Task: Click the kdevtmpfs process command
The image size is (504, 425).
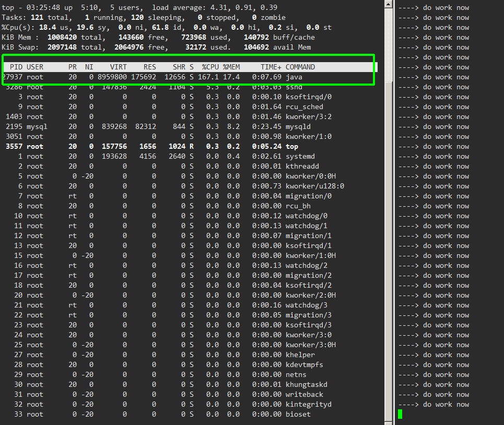Action: pyautogui.click(x=304, y=365)
